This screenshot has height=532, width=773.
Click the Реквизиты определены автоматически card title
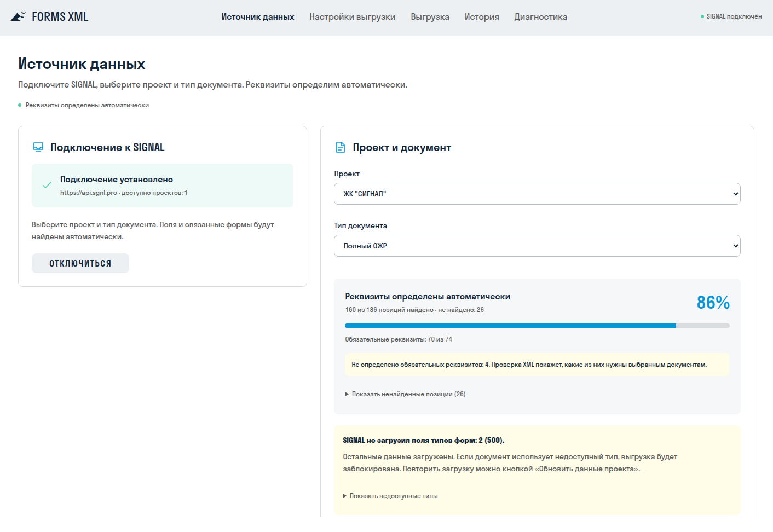pos(428,297)
